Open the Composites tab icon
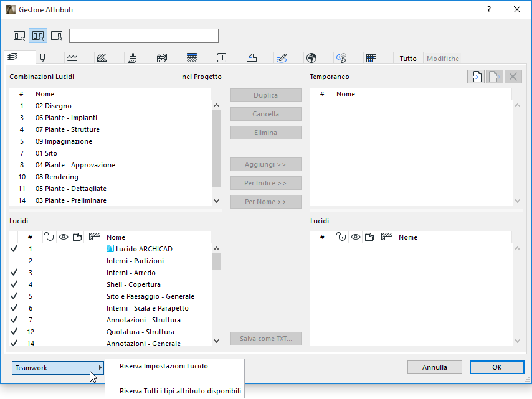 (x=192, y=58)
